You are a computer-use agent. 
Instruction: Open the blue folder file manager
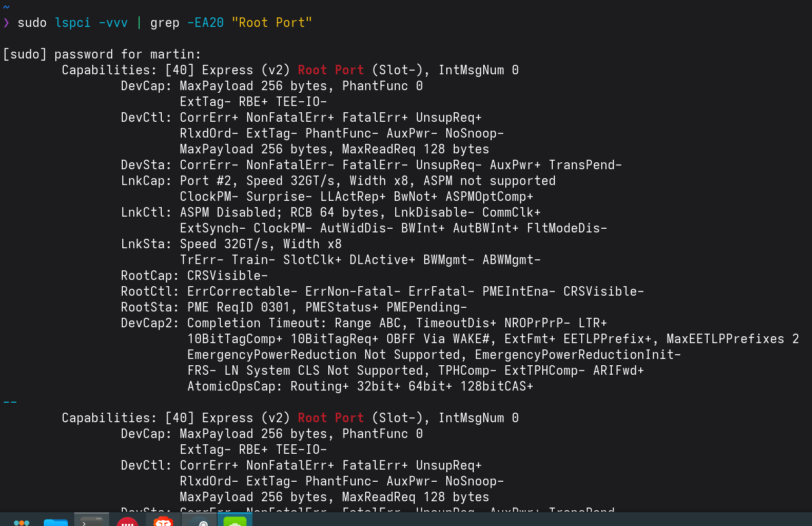coord(56,521)
